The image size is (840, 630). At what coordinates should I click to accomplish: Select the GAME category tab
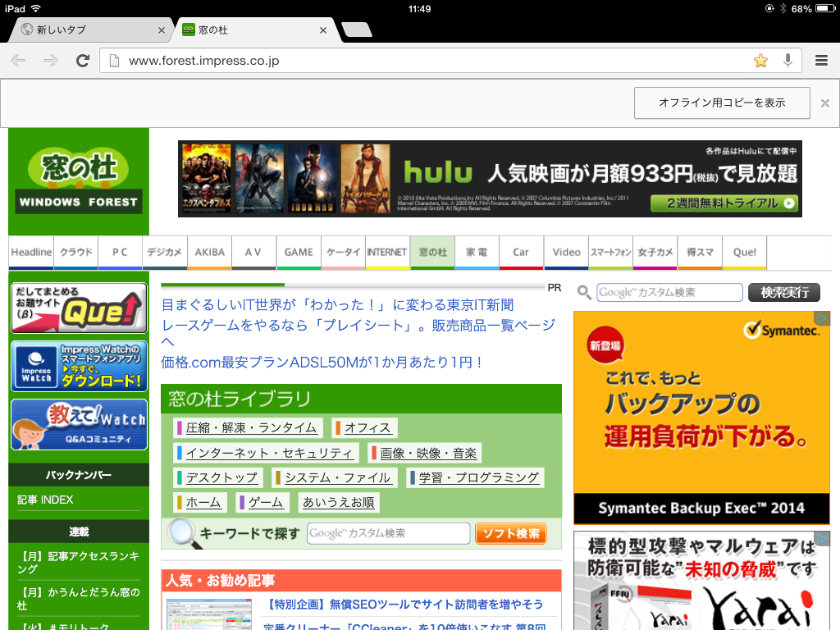tap(299, 253)
